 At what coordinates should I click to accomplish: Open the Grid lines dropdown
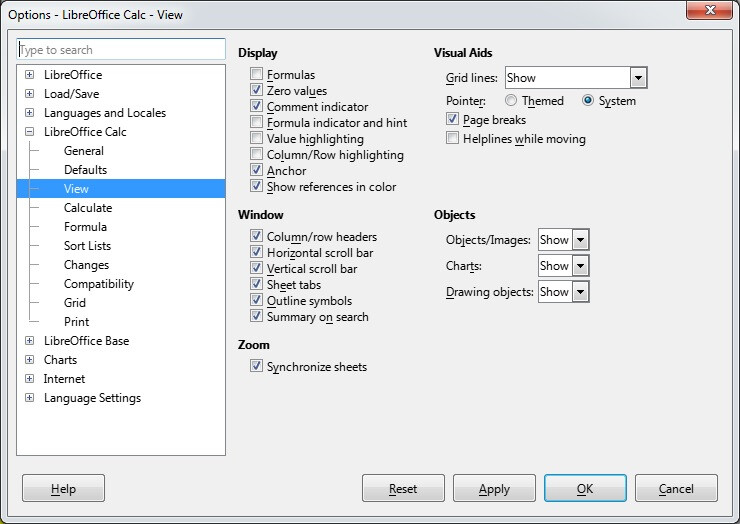(x=638, y=78)
